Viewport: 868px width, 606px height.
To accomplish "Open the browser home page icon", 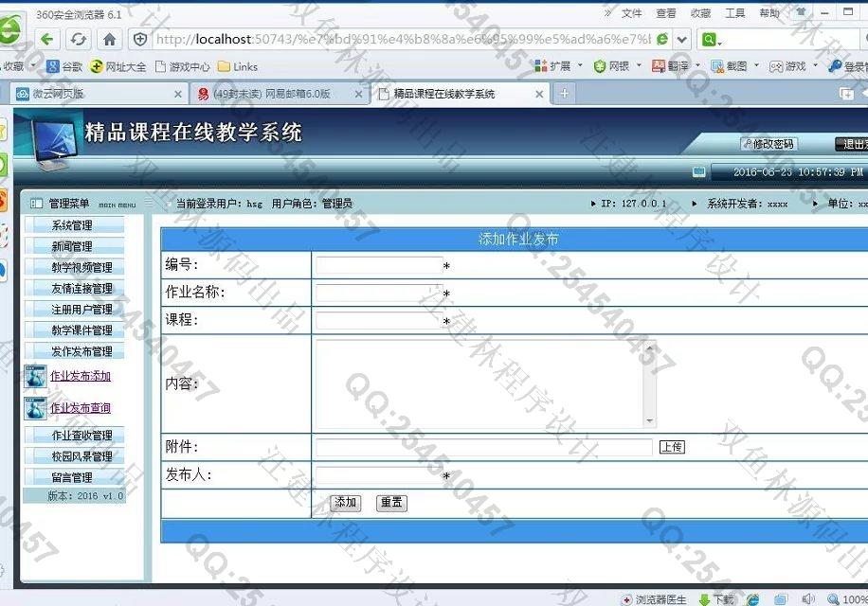I will point(110,39).
